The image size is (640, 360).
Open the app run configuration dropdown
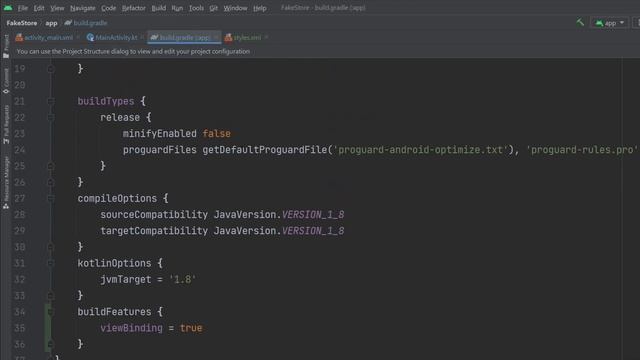coord(610,23)
